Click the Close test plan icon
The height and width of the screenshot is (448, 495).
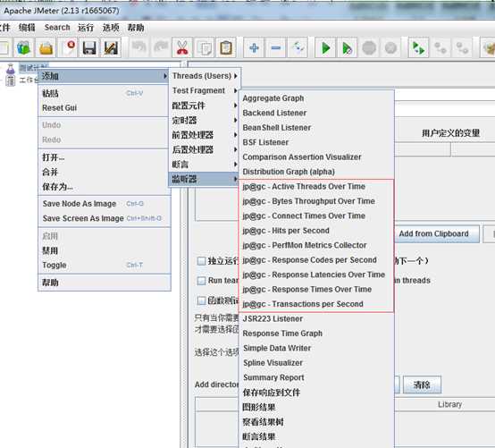coord(68,48)
